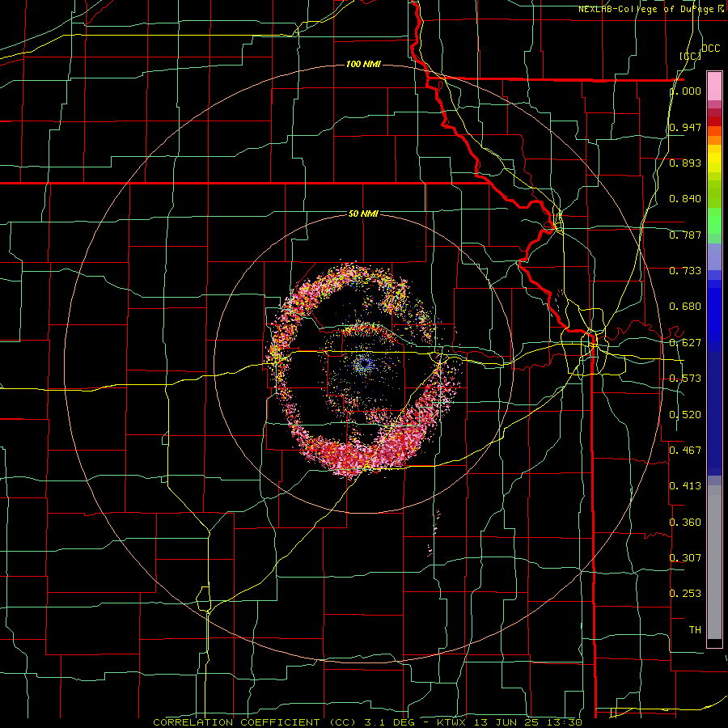Screen dimensions: 728x728
Task: Click the 0.360 legend value
Action: [x=685, y=523]
